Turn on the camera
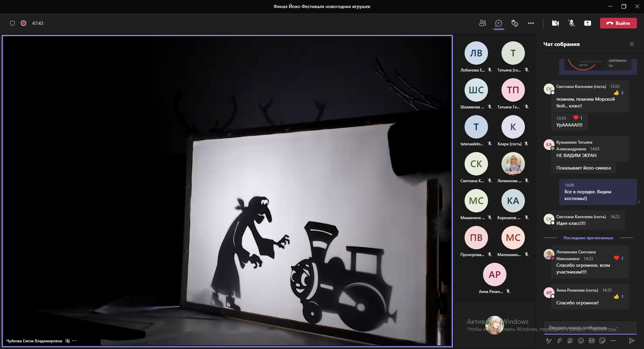The height and width of the screenshot is (349, 644). (555, 23)
